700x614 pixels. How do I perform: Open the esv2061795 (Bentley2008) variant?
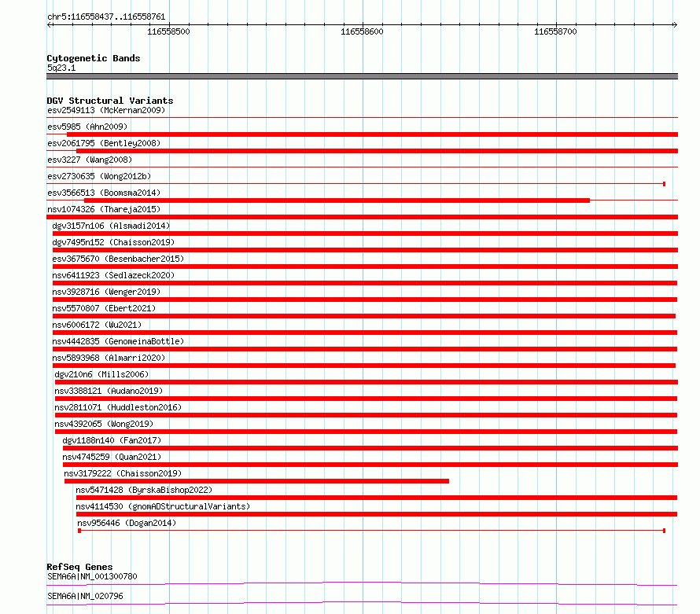pos(104,143)
